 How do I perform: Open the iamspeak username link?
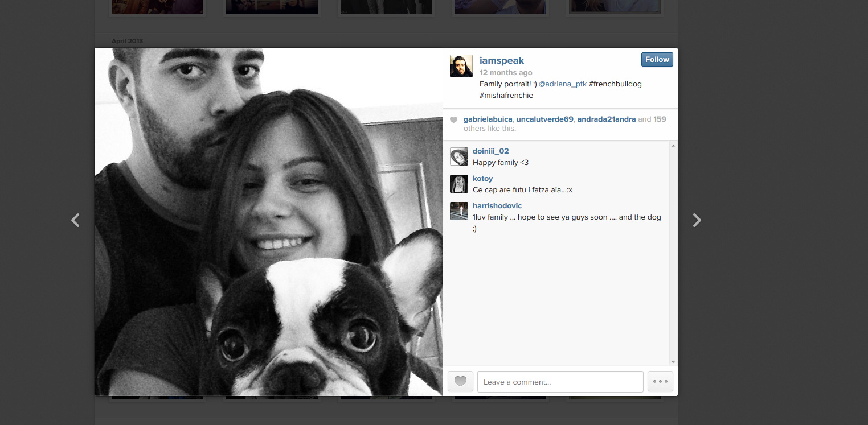pos(501,60)
